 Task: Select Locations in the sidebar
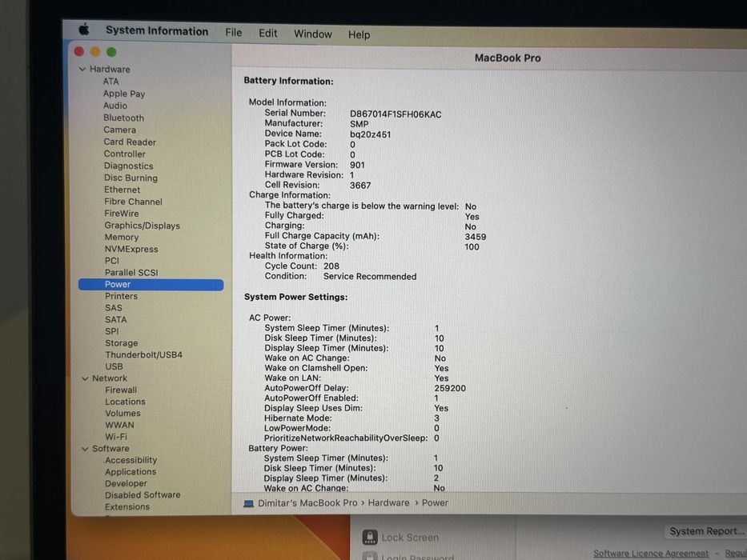125,402
